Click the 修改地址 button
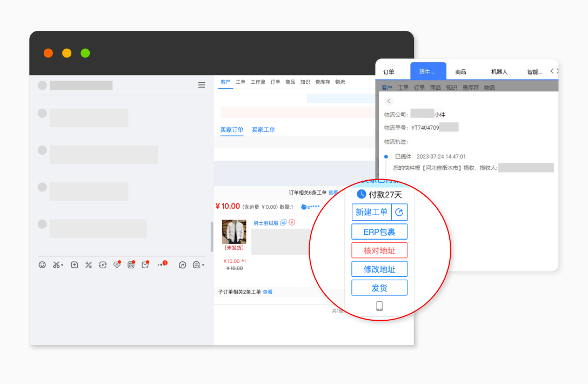588x384 pixels. [379, 269]
